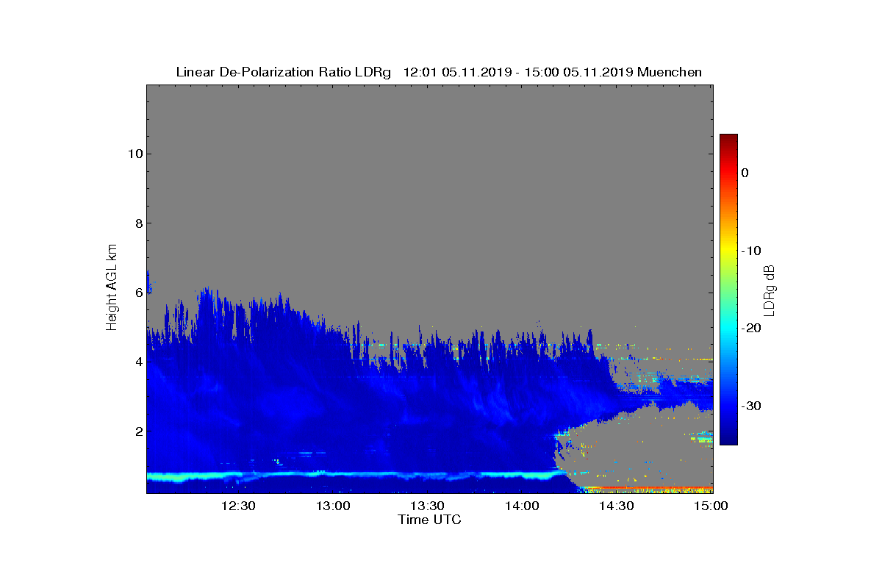Click the 'Height AGL km' axis label
This screenshot has height=588, width=882.
coord(112,288)
